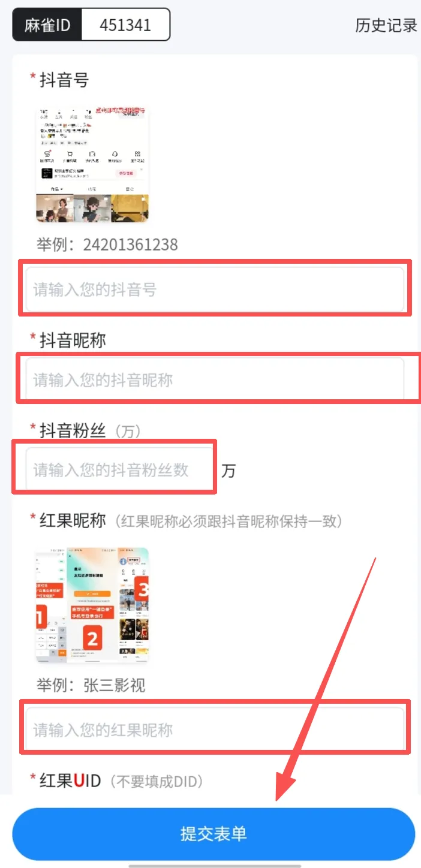Image resolution: width=421 pixels, height=868 pixels.
Task: Open the Douyin profile example screenshot
Action: click(92, 165)
